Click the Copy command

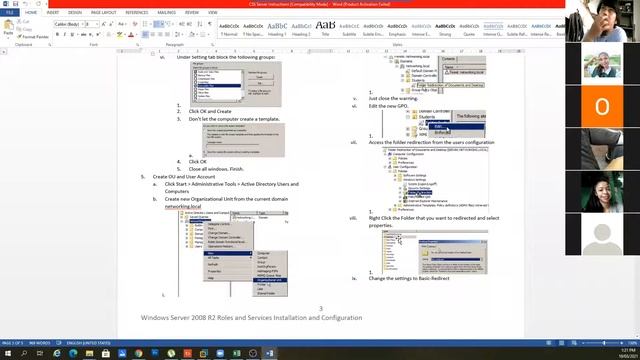24,29
